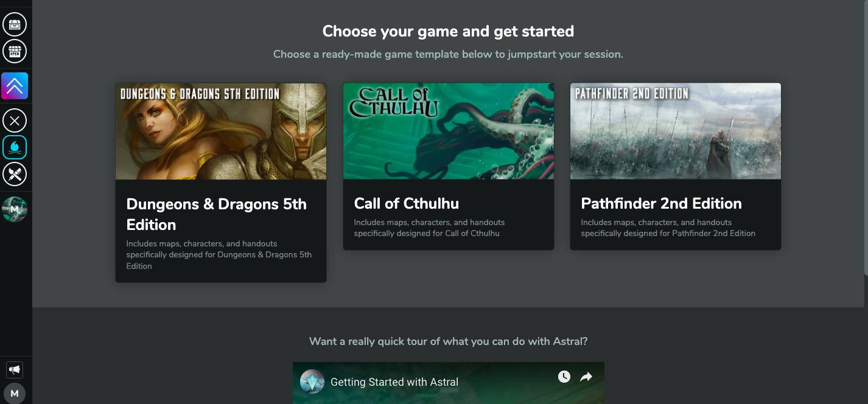Select the Pathfinder 2nd Edition banner image

click(676, 131)
